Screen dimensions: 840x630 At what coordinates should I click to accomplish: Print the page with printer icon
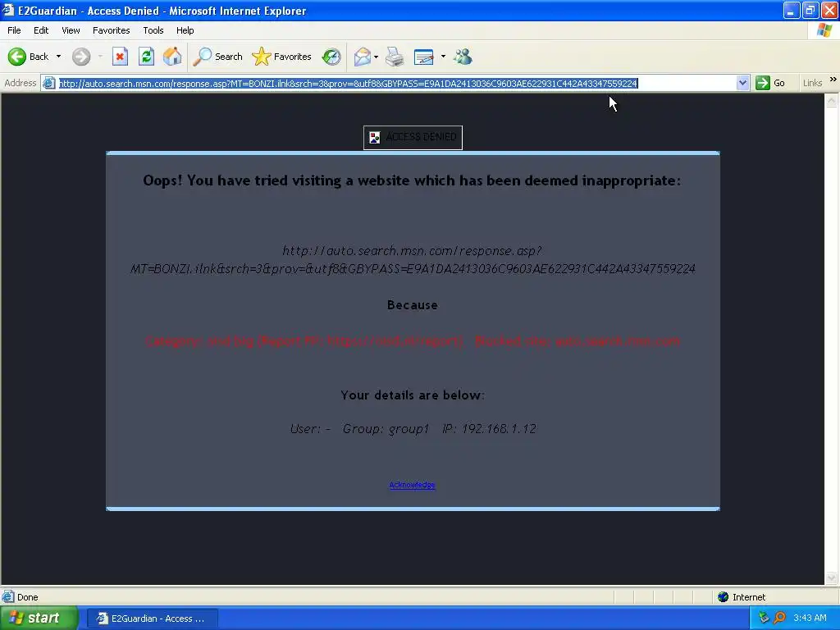(395, 57)
